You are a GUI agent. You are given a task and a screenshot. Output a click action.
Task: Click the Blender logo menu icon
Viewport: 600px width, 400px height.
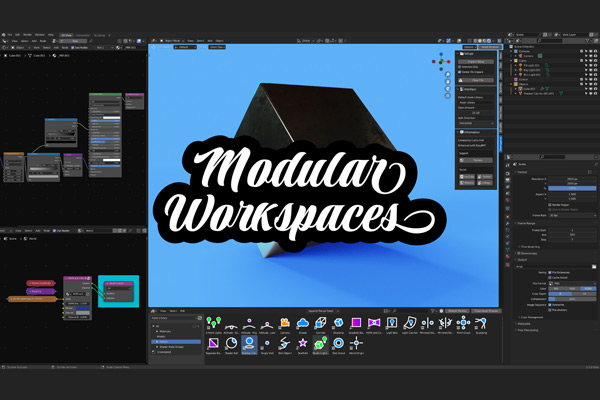[4, 35]
